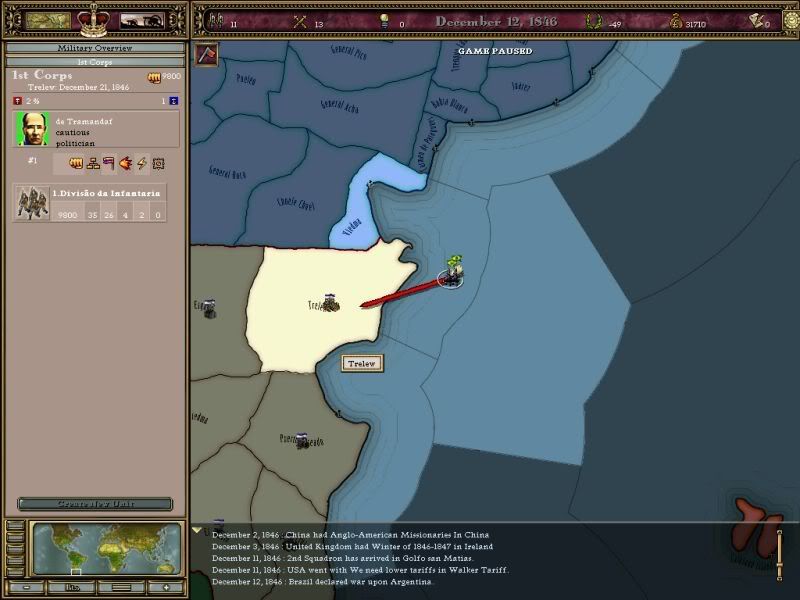Screen dimensions: 800x600
Task: Open the cannon military button beside the crown
Action: [141, 19]
